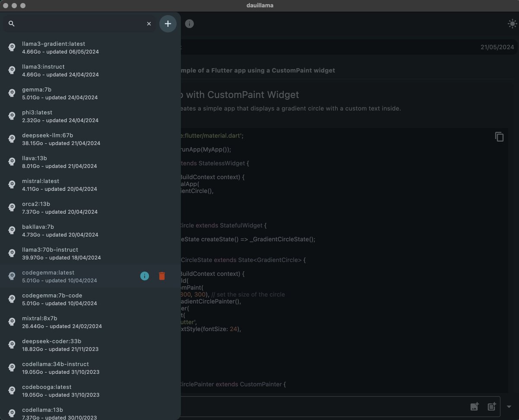Screen dimensions: 519x420
Task: Pick the deepseek-llm:67b model
Action: point(90,139)
